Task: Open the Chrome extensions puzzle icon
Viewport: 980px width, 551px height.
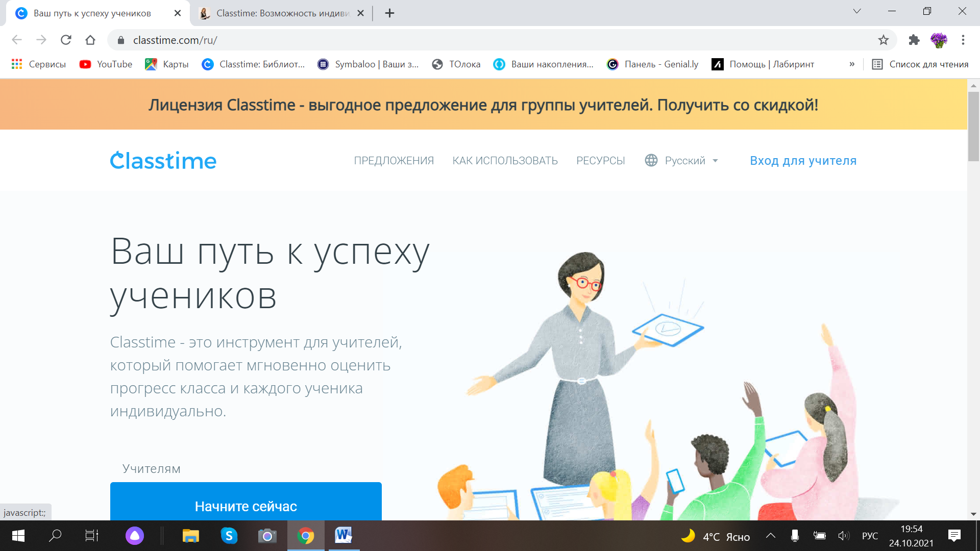Action: [914, 40]
